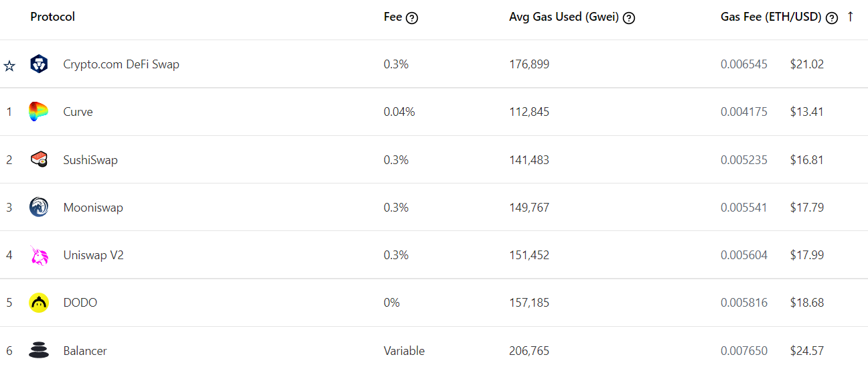Click the Crypto.com DeFi Swap logo icon
868x367 pixels.
tap(39, 64)
